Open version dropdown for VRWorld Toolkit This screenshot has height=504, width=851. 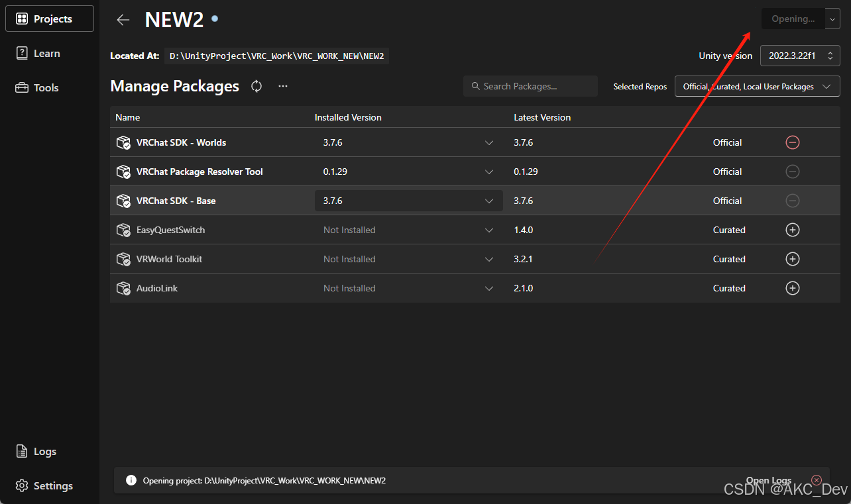click(408, 259)
